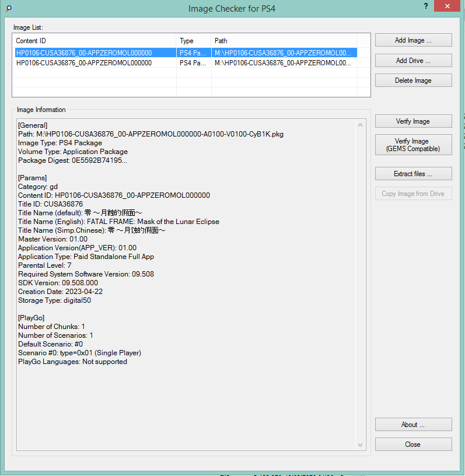Click the Volume Type: Application Package line
Viewport: 465px width, 476px height.
coord(73,152)
